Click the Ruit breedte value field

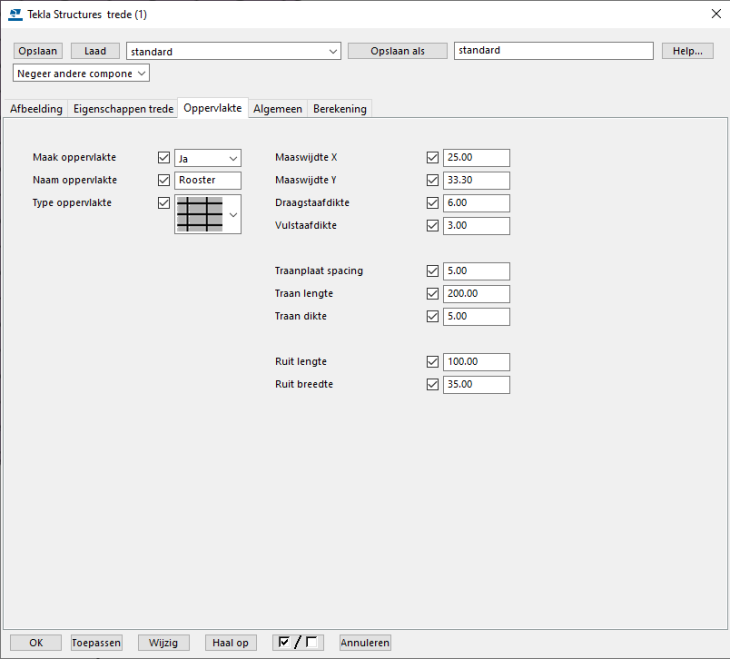[x=476, y=385]
